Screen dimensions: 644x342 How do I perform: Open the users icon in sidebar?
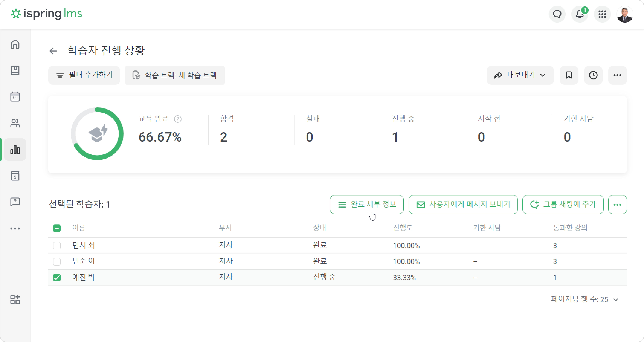15,123
